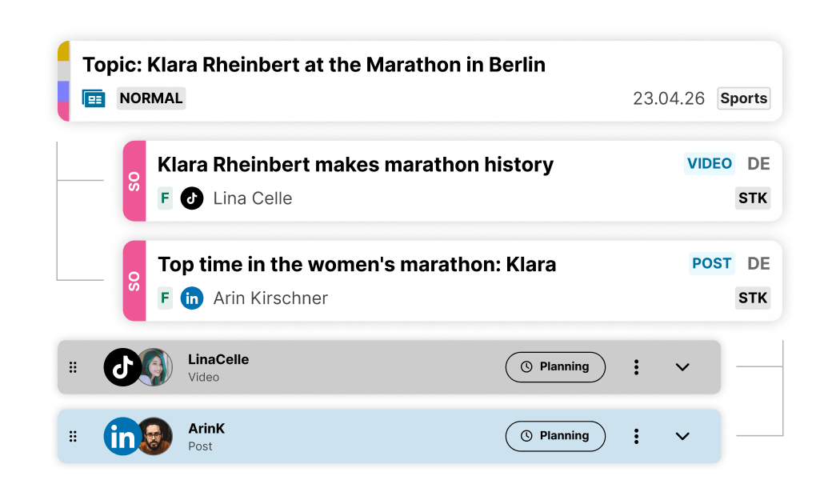Click LinkedIn icon next to Arin Kirschner
The width and height of the screenshot is (840, 504).
(x=192, y=298)
